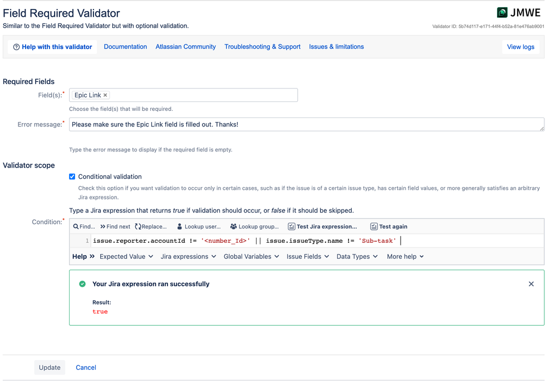This screenshot has height=392, width=556.
Task: Open the Global Variables dropdown
Action: point(252,257)
